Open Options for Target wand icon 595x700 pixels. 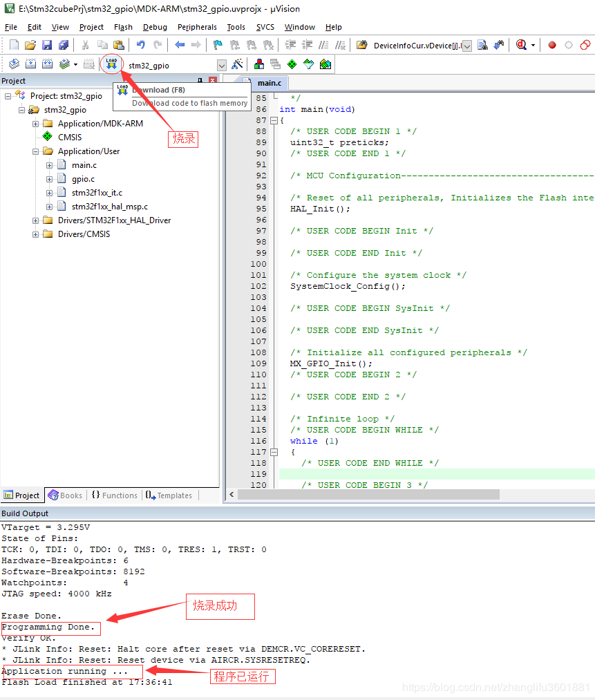pyautogui.click(x=237, y=65)
